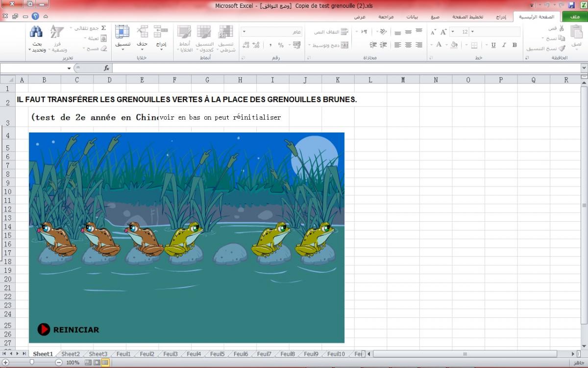The width and height of the screenshot is (588, 368).
Task: Decrease font size with small A
Action: 433,32
